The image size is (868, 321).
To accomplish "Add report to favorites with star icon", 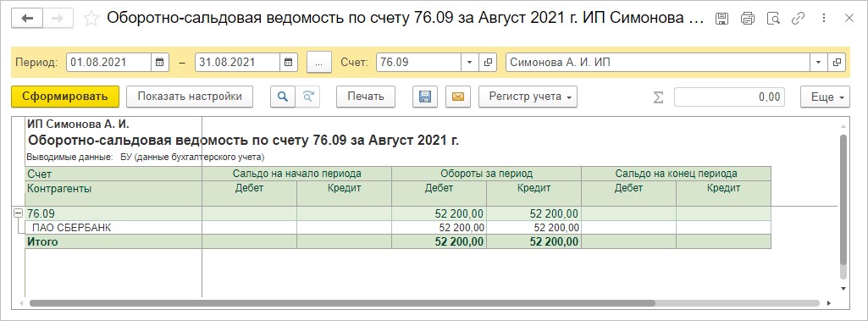I will click(x=91, y=19).
